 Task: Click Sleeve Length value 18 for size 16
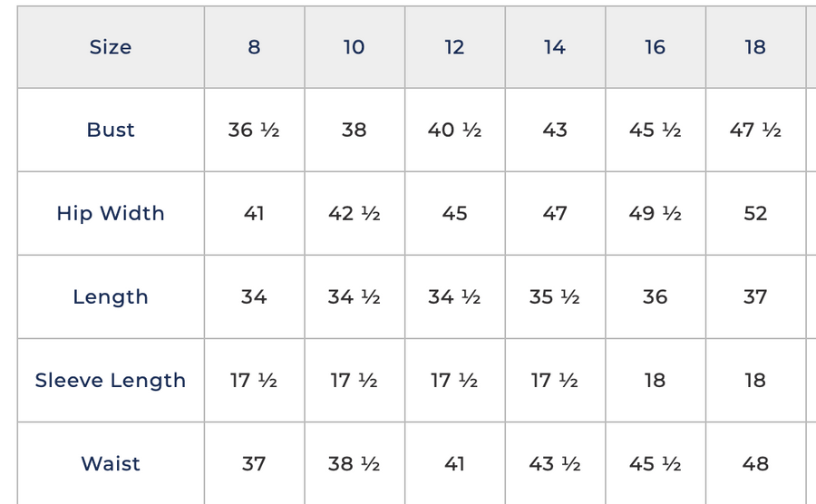tap(655, 380)
